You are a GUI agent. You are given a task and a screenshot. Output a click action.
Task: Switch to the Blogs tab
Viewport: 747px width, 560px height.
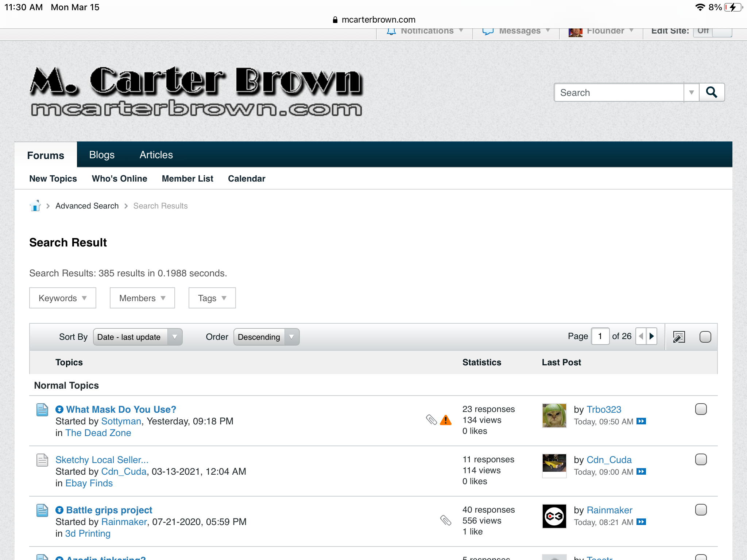point(102,155)
